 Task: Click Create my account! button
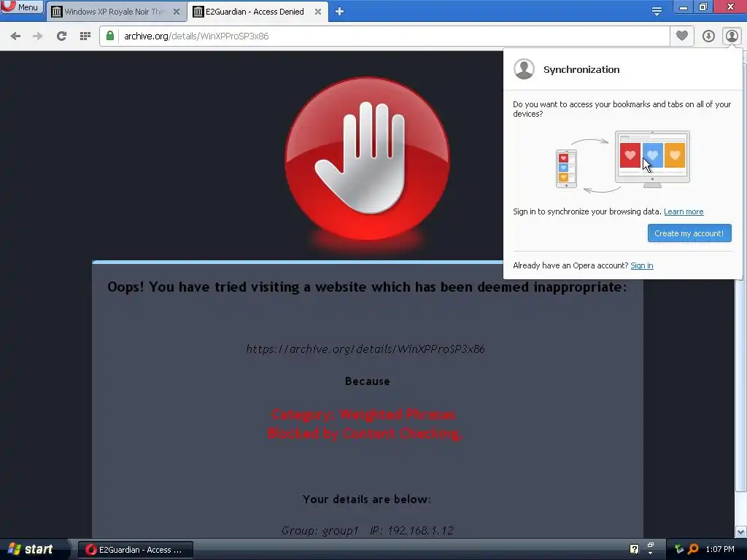(689, 233)
